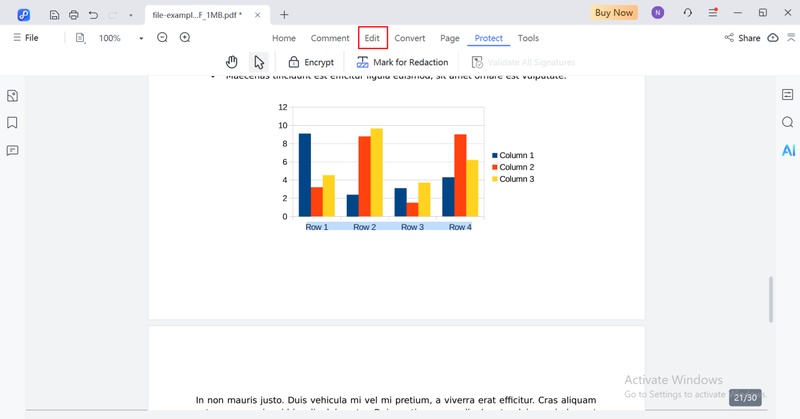Viewport: 800px width, 419px height.
Task: Click the paragraph starting "In non mauris justo"
Action: 396,403
